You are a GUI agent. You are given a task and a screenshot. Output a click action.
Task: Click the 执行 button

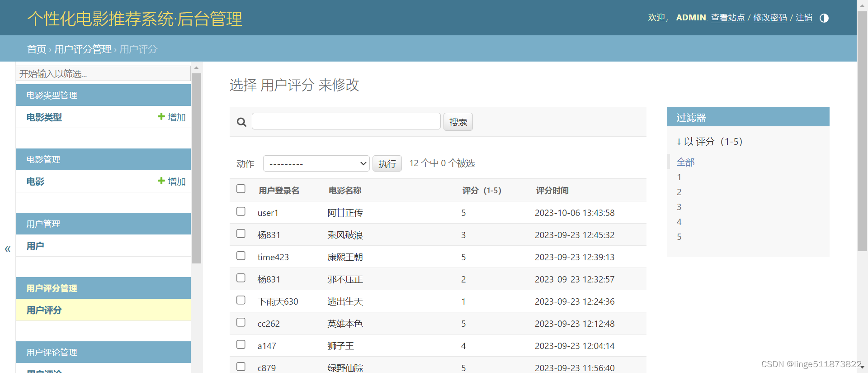point(387,163)
